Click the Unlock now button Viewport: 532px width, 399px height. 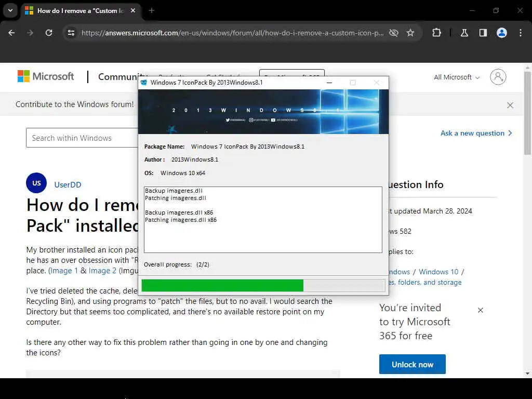pos(412,364)
